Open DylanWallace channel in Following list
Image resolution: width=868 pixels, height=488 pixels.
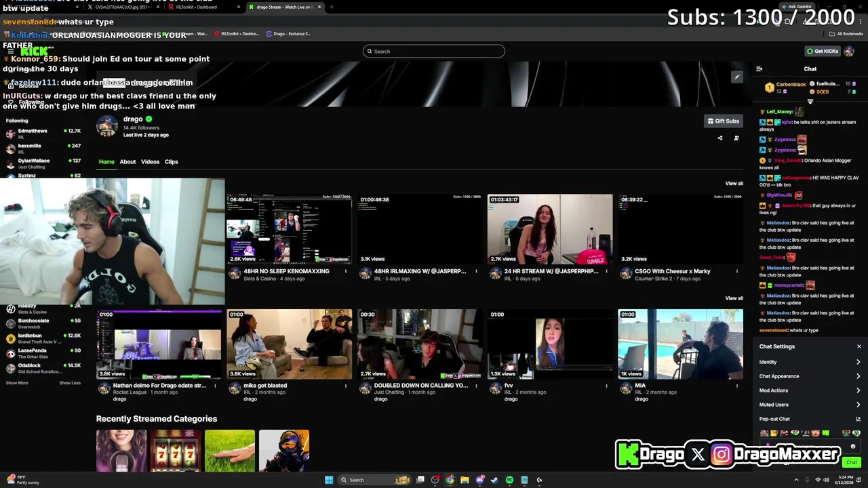click(42, 163)
